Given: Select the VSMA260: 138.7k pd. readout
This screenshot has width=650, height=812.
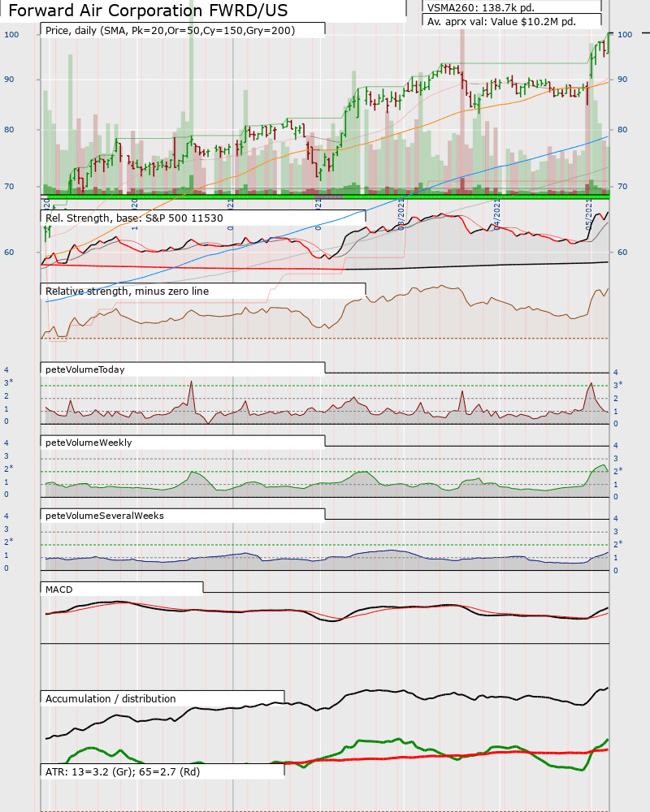Looking at the screenshot, I should [x=480, y=7].
